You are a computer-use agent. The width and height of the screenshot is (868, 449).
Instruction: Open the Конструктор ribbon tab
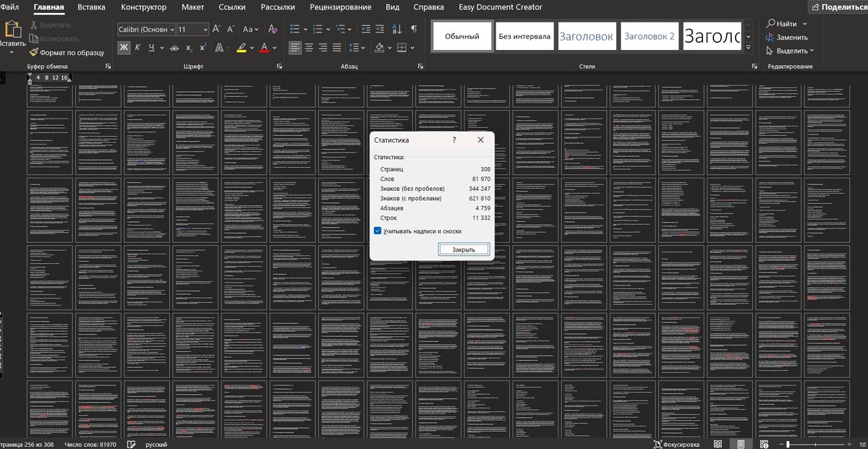point(143,7)
